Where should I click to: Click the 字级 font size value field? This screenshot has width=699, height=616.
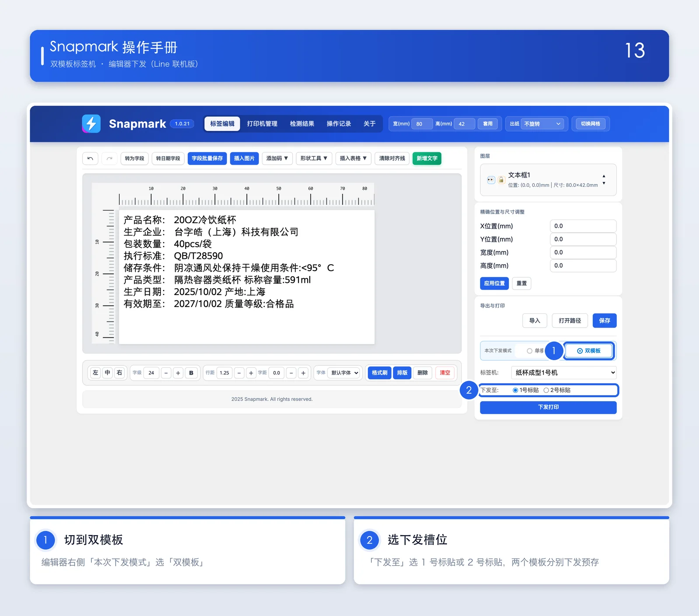151,373
